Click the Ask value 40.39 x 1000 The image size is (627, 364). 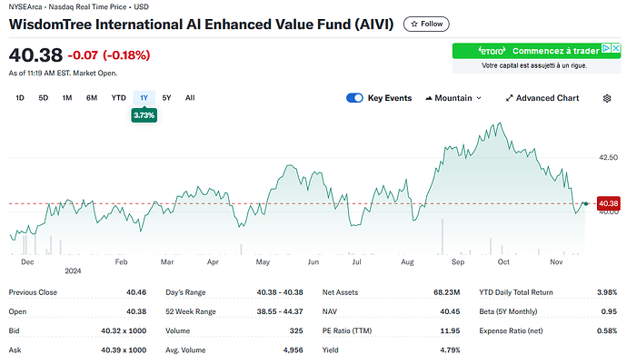124,350
